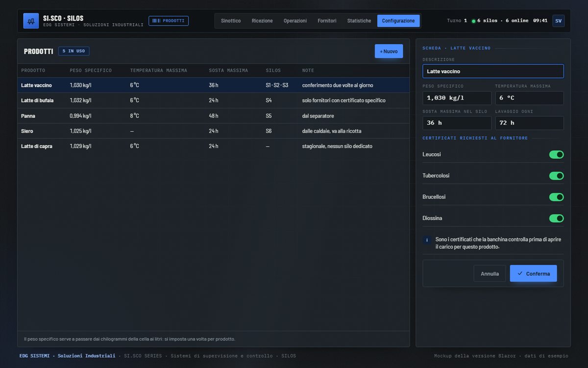Cancel edits with the Annulla button
This screenshot has height=368, width=588.
tap(490, 273)
